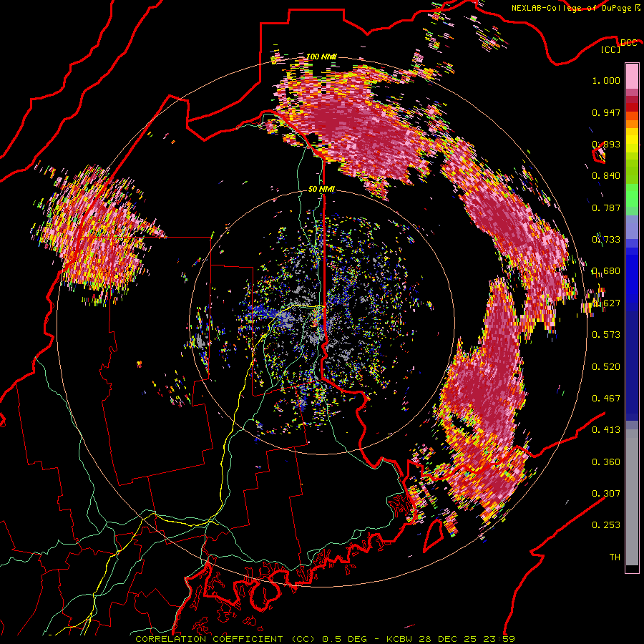Viewport: 644px width, 644px height.
Task: Click the [CC] legend heading
Action: [x=610, y=49]
